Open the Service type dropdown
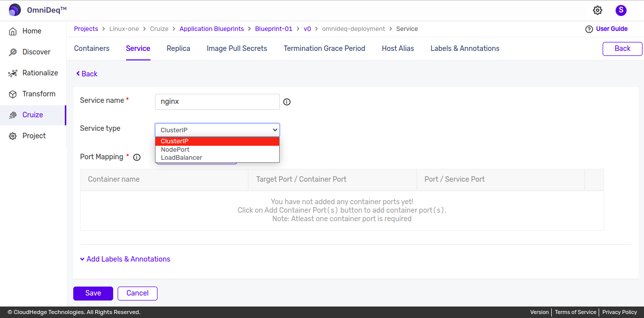 (x=217, y=130)
